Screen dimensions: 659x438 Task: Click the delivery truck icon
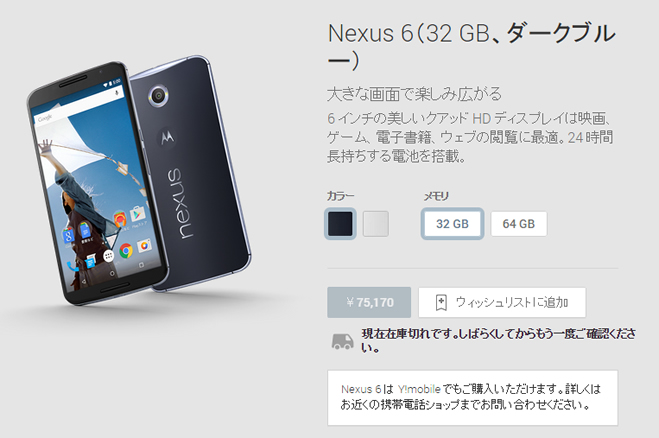tap(342, 342)
